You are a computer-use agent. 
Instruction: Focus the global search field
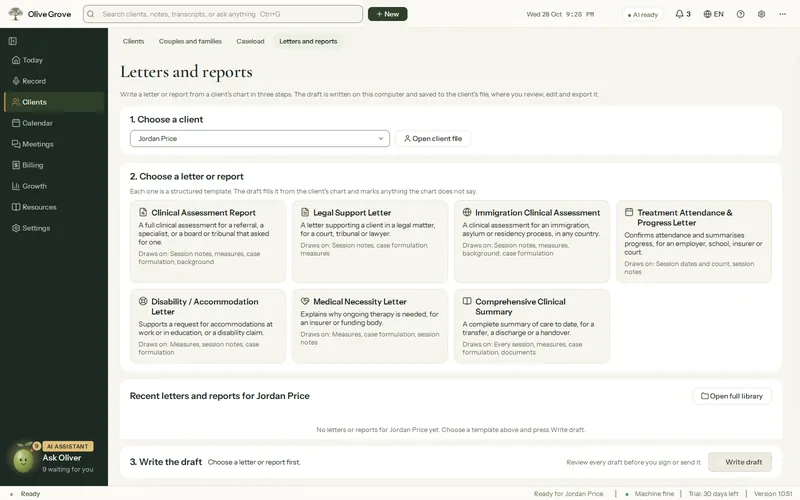(223, 14)
